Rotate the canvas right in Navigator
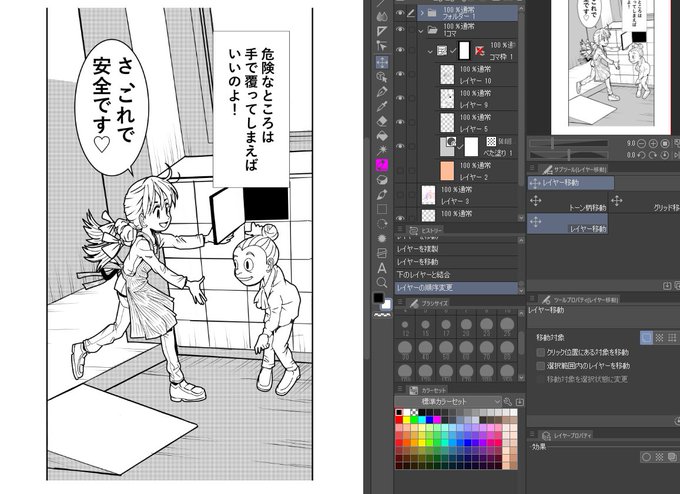Viewport: 680px width, 494px height. click(653, 155)
